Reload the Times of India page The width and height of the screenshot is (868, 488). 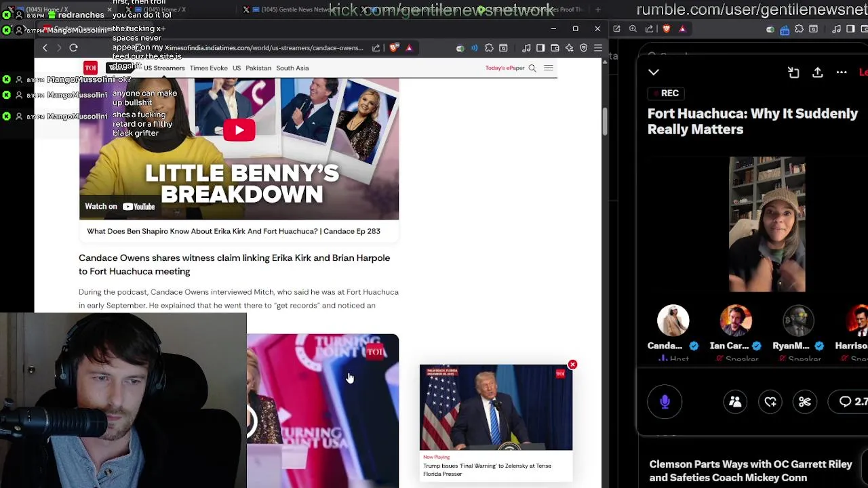pyautogui.click(x=73, y=48)
